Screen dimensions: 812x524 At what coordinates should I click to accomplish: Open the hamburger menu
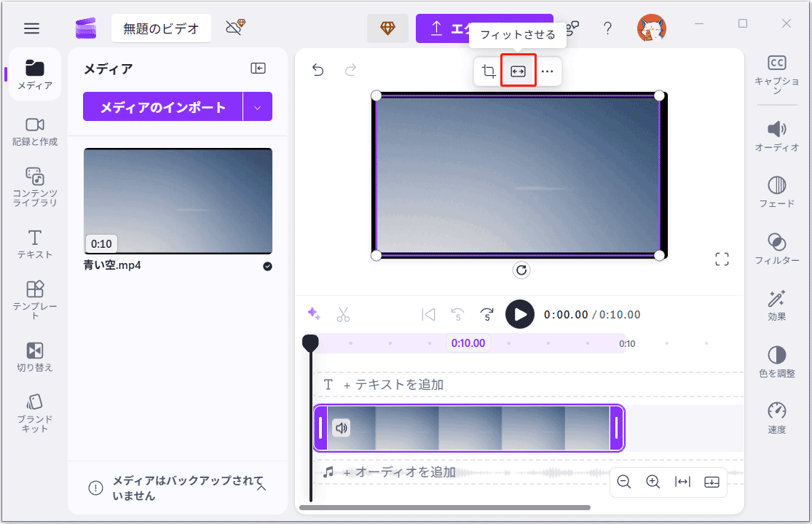(31, 28)
